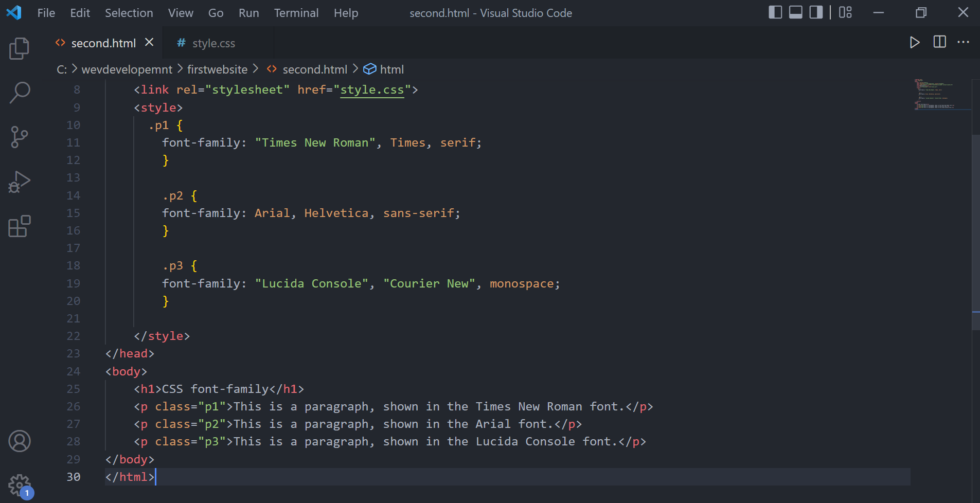Follow the style.css href link

click(x=372, y=89)
